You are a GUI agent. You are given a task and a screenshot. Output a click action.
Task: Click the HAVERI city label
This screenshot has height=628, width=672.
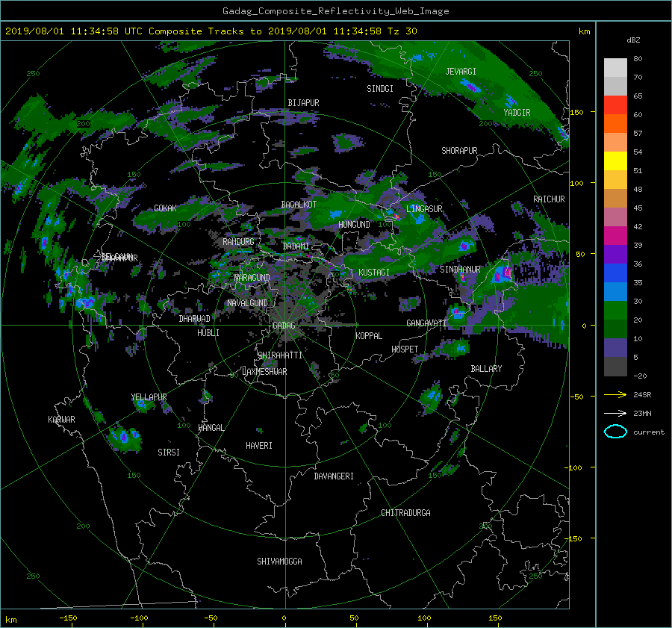coord(259,446)
